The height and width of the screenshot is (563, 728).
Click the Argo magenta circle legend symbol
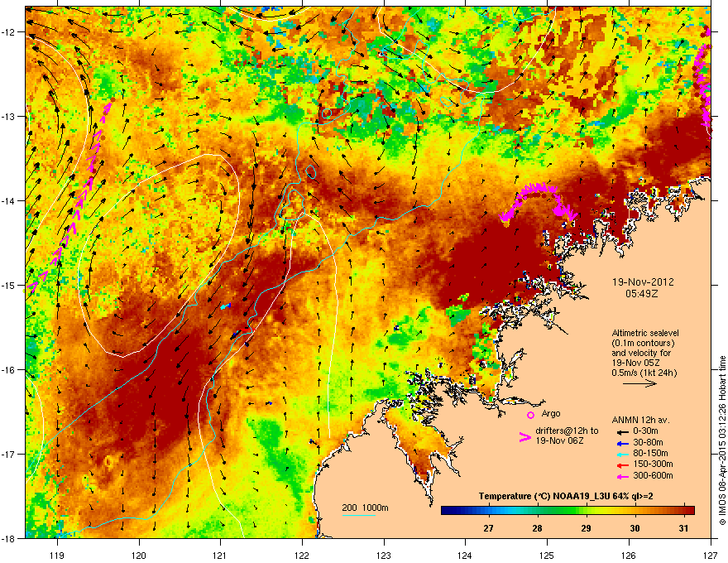pyautogui.click(x=530, y=415)
